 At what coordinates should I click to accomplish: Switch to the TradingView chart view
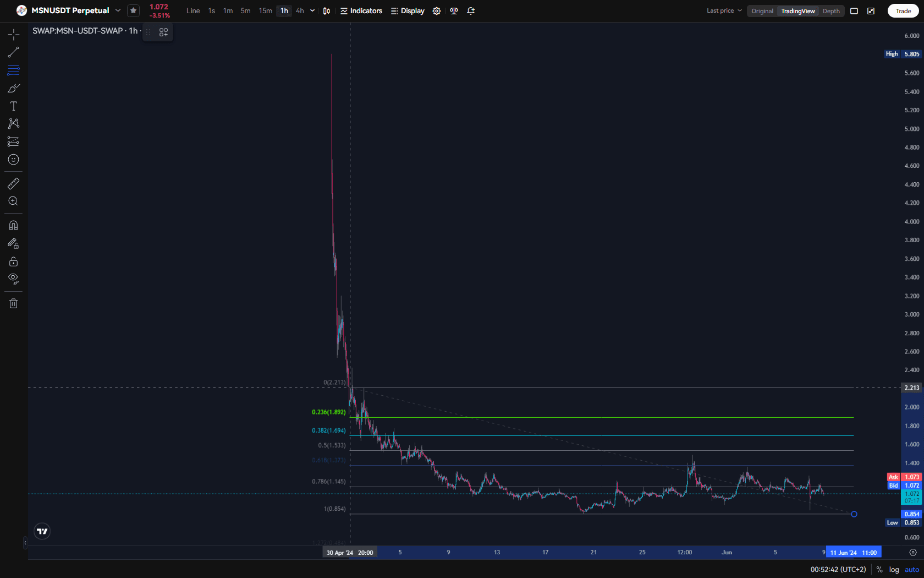coord(798,11)
